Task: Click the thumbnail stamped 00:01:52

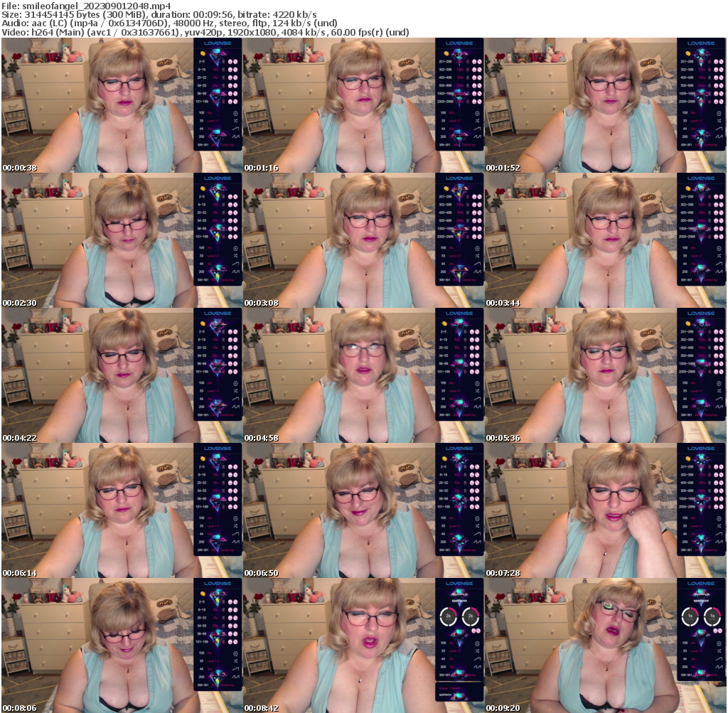Action: coord(606,105)
